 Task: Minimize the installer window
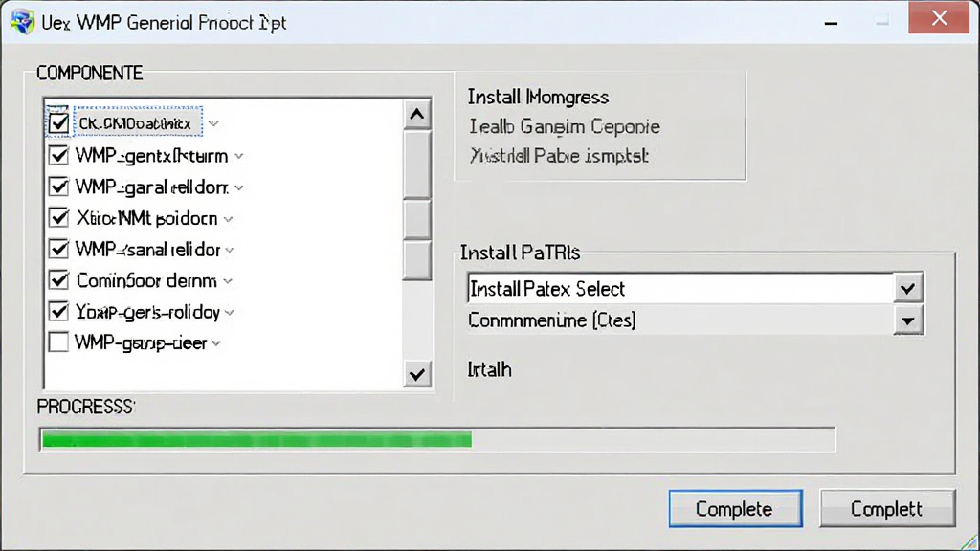tap(831, 23)
